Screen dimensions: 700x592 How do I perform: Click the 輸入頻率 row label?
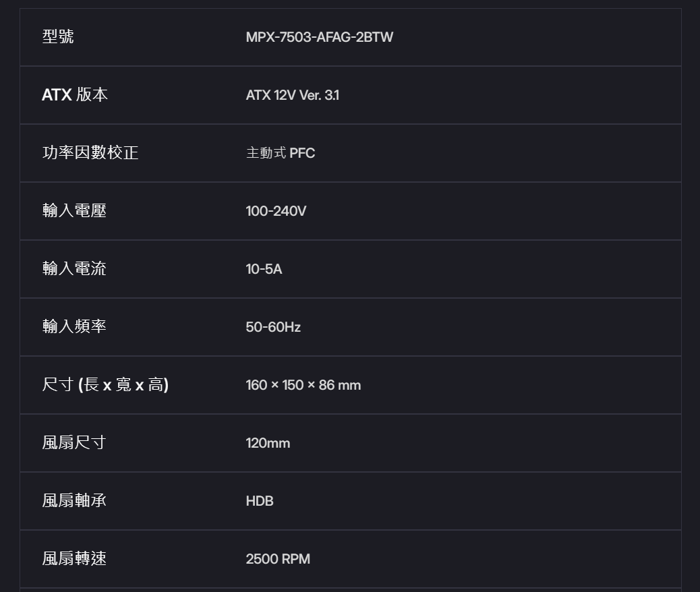coord(74,327)
